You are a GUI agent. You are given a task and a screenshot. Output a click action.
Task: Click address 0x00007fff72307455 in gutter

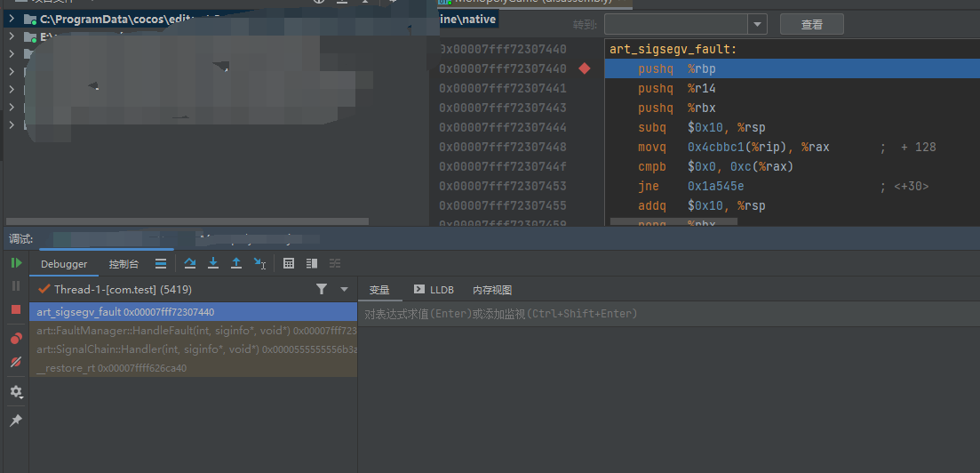[503, 205]
